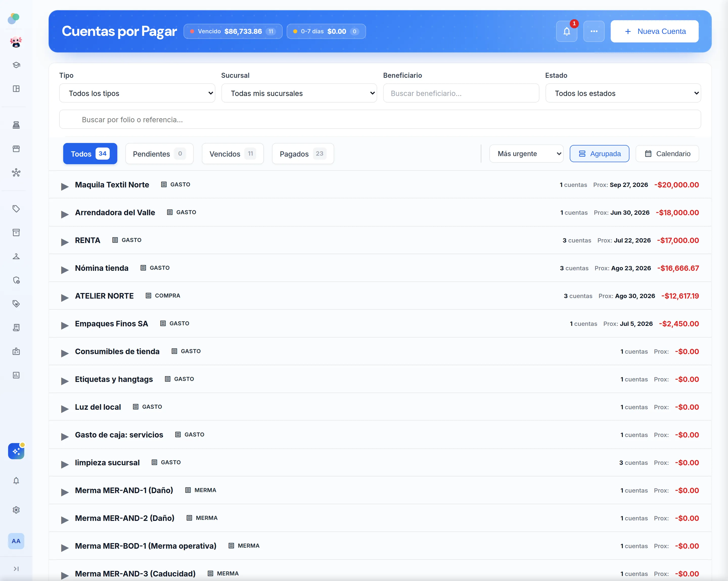The image size is (728, 581).
Task: Select the Vencidos tab
Action: [233, 154]
